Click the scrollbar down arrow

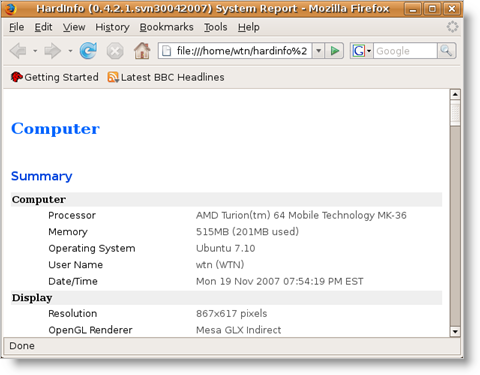(455, 331)
